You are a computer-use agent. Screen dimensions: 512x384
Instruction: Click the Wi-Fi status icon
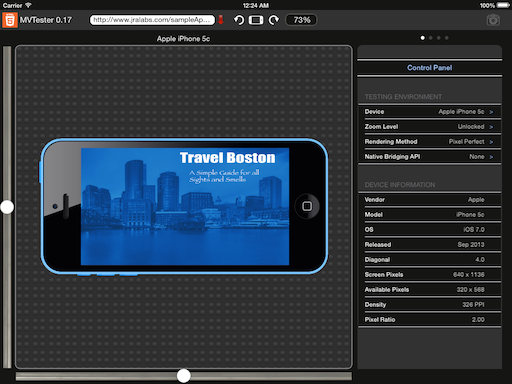[x=28, y=5]
